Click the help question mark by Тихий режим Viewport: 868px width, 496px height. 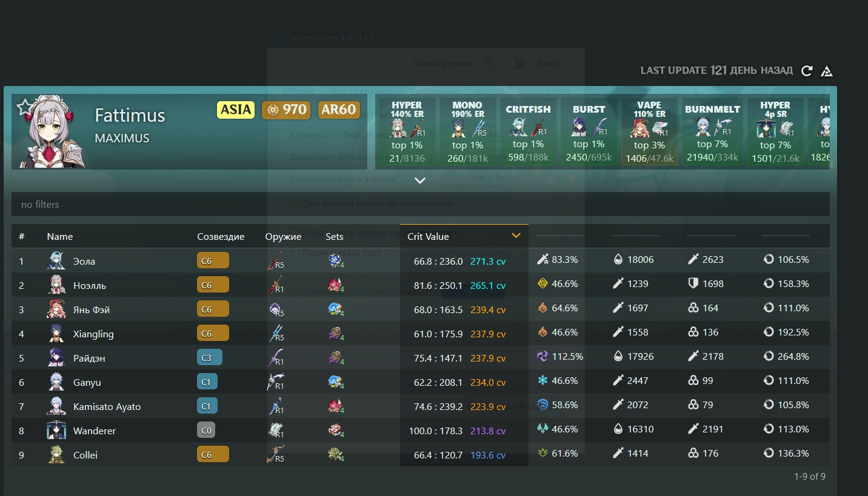pos(488,64)
